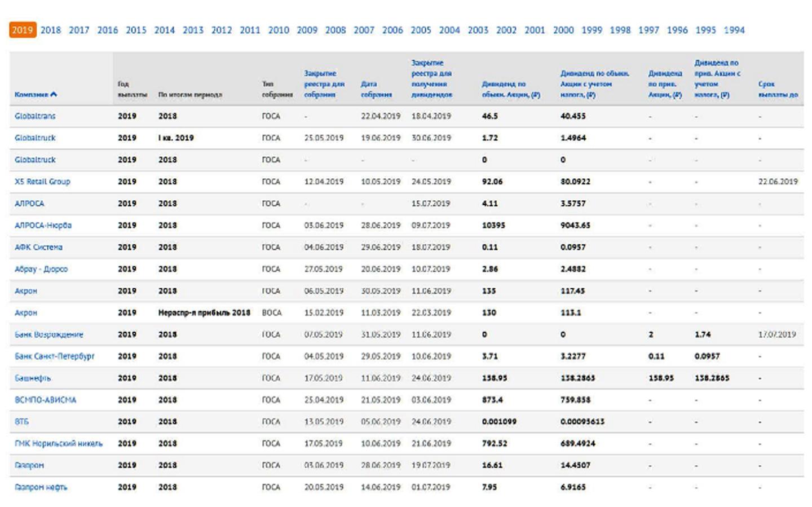Select the 792.52 dividend value
This screenshot has width=812, height=507.
[x=495, y=444]
